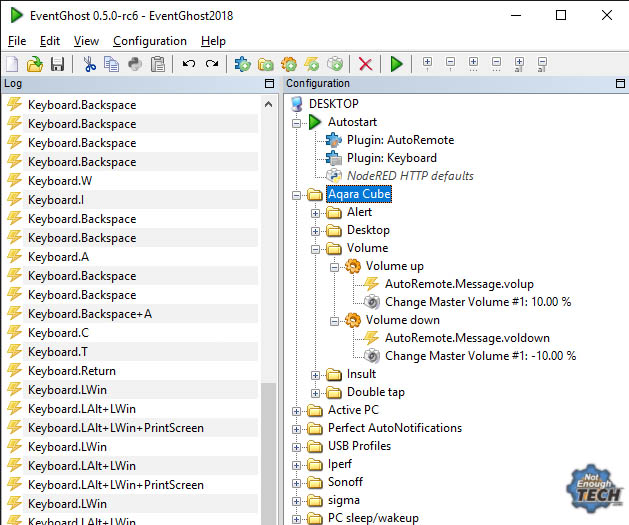Click the green Execute play icon
The image size is (629, 525).
click(x=397, y=64)
